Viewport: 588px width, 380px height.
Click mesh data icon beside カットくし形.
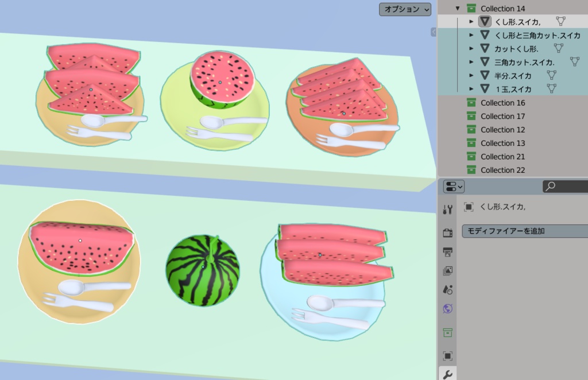coord(558,48)
